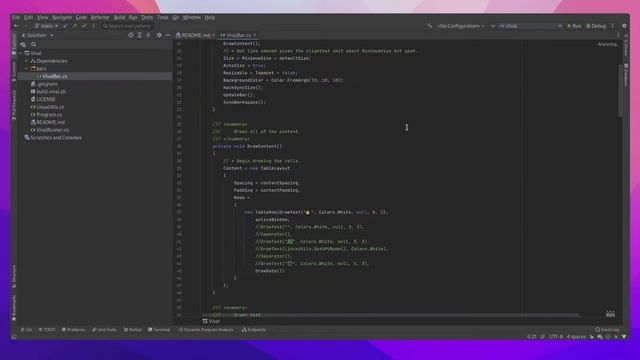
Task: Open Dynamic Program Analysis window
Action: (206, 329)
